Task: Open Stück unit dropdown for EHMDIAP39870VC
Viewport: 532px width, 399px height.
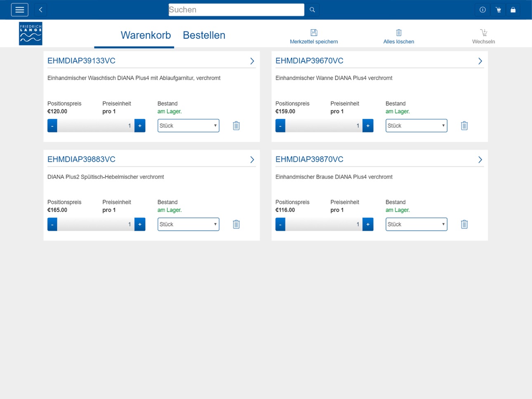Action: click(x=417, y=224)
